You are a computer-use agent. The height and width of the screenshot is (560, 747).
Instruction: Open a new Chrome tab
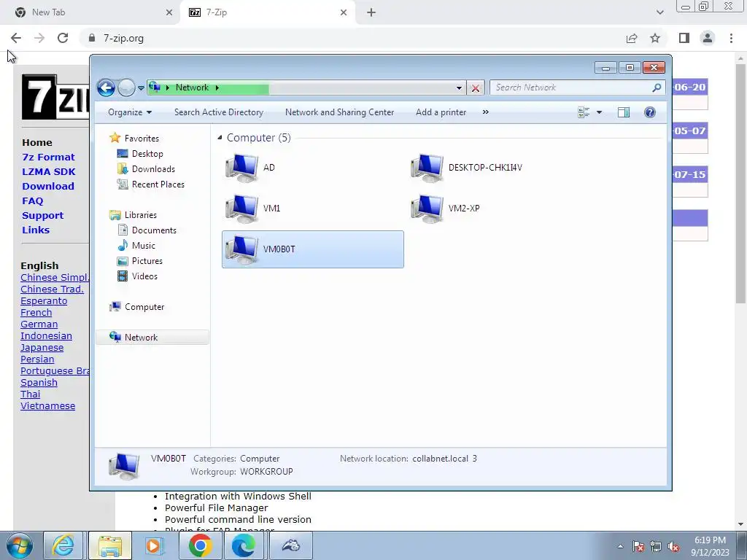[x=371, y=12]
